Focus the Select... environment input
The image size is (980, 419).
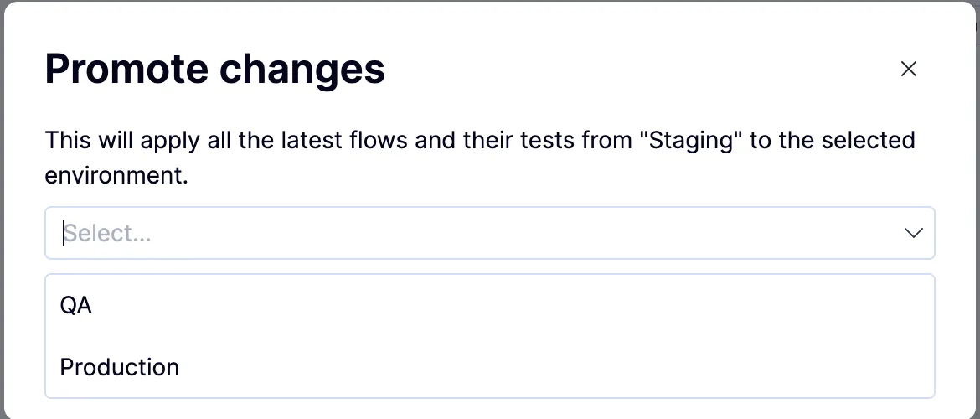(x=469, y=233)
